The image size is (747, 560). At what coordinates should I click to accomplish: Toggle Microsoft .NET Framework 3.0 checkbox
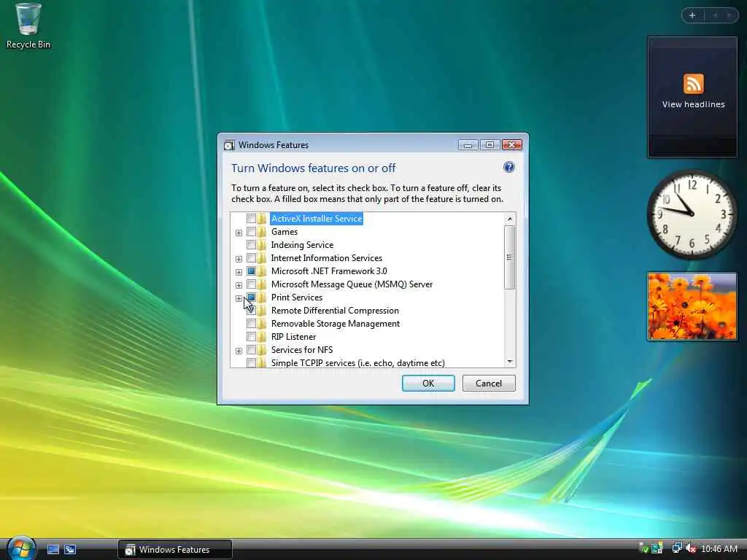point(251,271)
